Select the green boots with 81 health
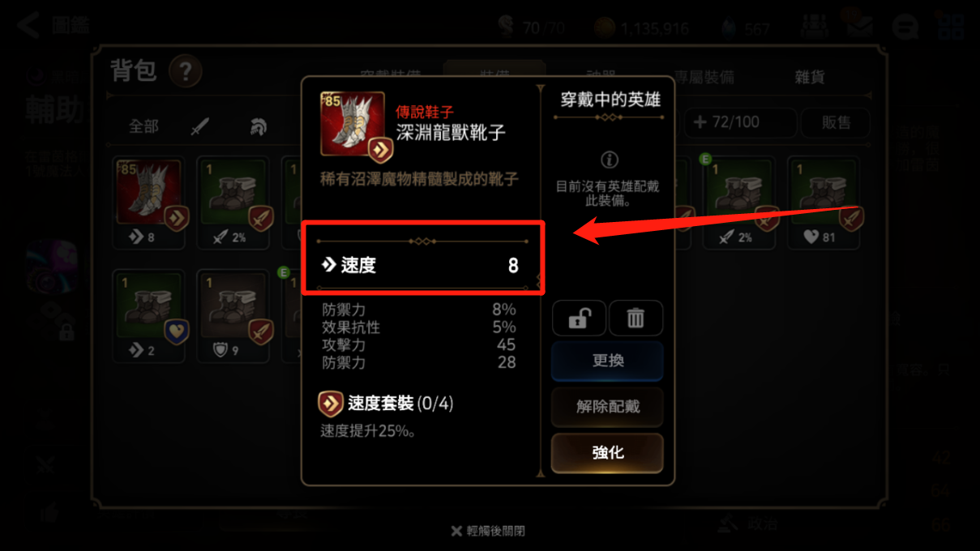This screenshot has width=980, height=551. [826, 203]
